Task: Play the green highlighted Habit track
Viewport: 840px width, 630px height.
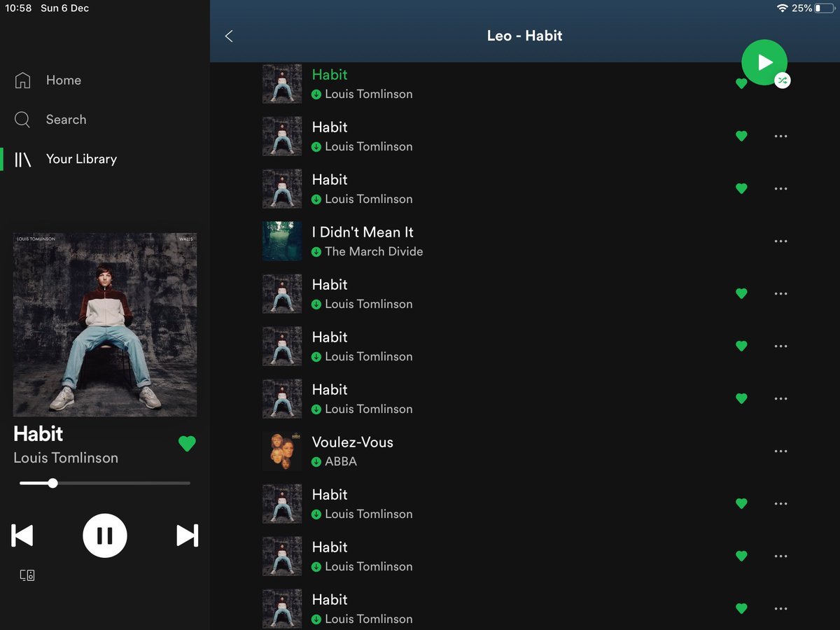Action: (x=330, y=75)
